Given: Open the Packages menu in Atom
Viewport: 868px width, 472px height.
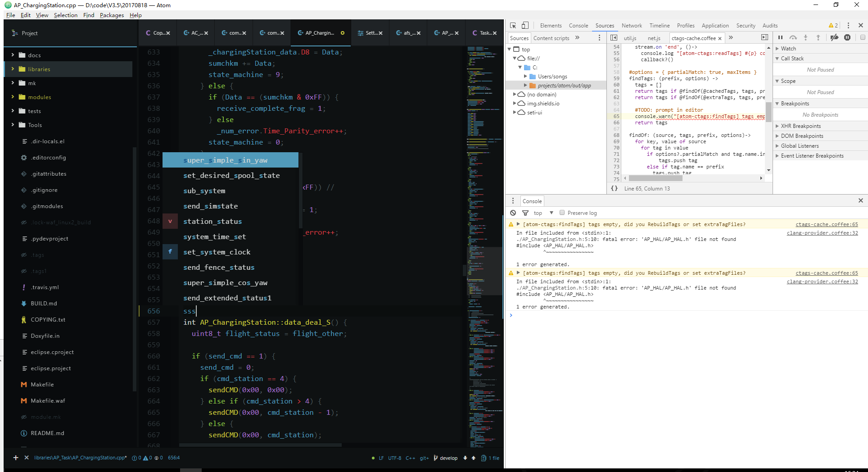Looking at the screenshot, I should [112, 15].
